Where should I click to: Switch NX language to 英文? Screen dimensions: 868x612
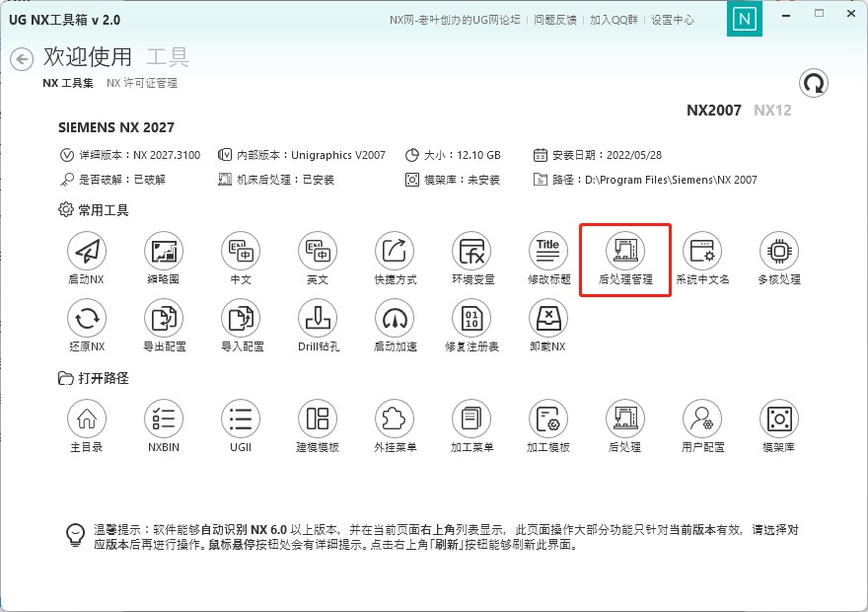[318, 252]
